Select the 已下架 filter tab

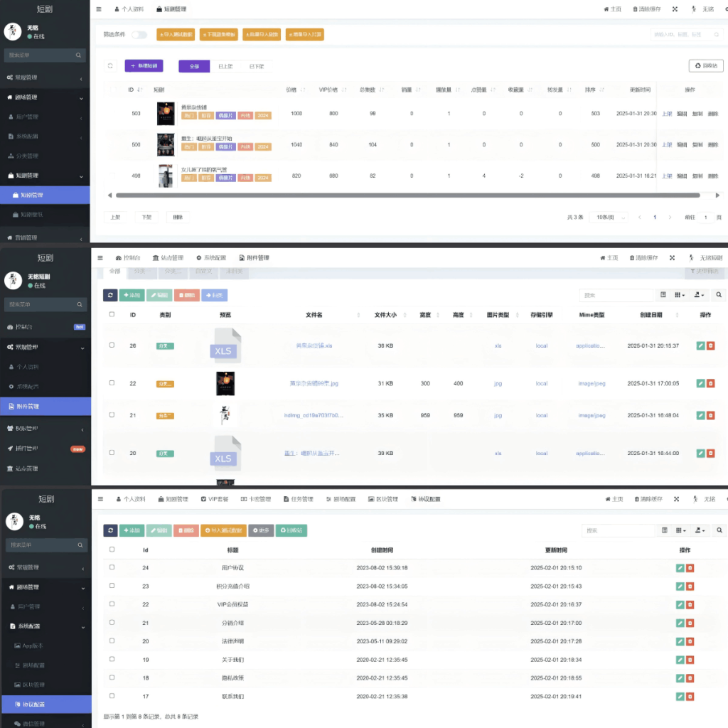(x=256, y=66)
